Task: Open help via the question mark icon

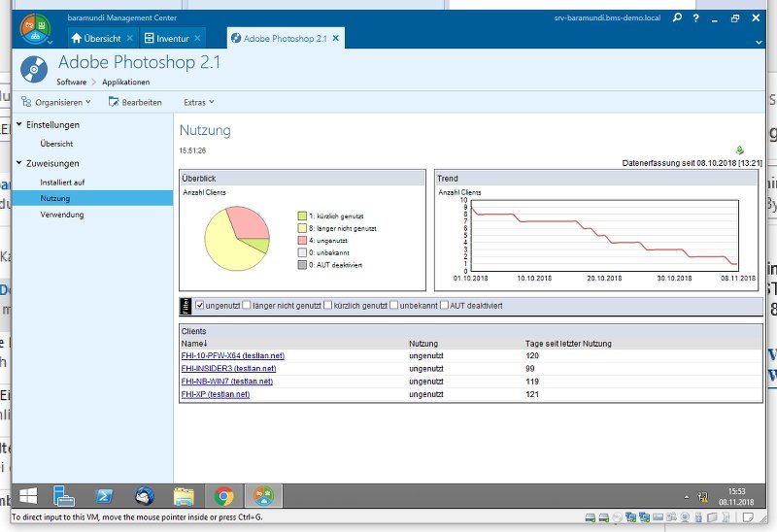Action: (x=696, y=18)
